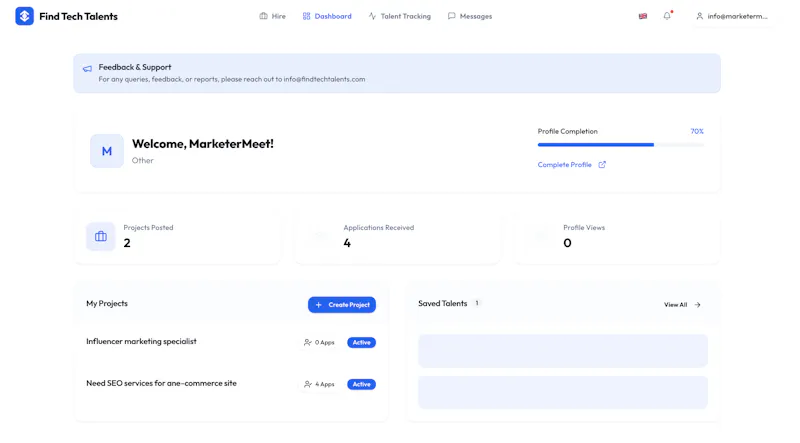Open the Need SEO services project

click(x=161, y=383)
